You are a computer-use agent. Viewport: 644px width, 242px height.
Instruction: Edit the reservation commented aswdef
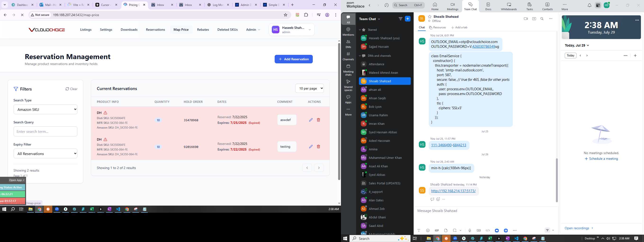pyautogui.click(x=311, y=120)
